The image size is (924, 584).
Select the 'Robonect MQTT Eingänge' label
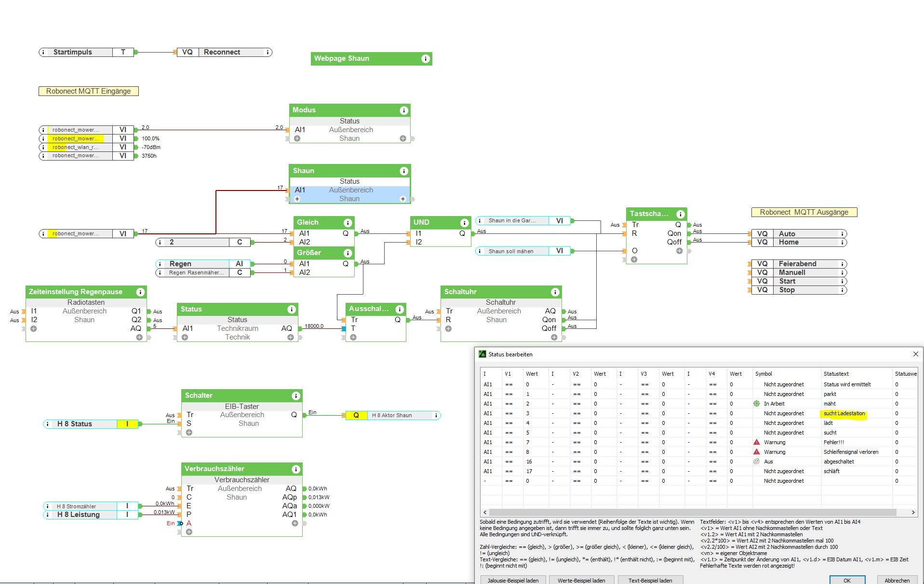pos(89,91)
